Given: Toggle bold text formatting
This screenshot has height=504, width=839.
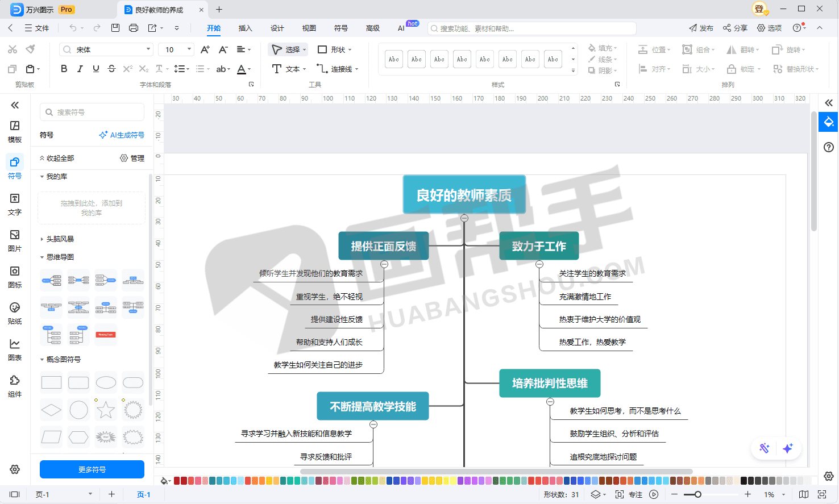Looking at the screenshot, I should coord(64,69).
